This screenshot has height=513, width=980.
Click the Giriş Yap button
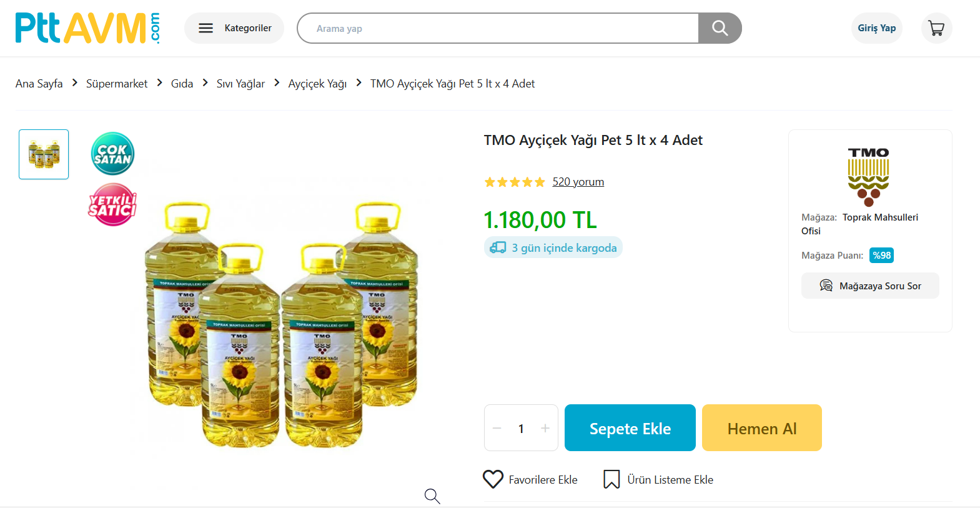coord(876,28)
